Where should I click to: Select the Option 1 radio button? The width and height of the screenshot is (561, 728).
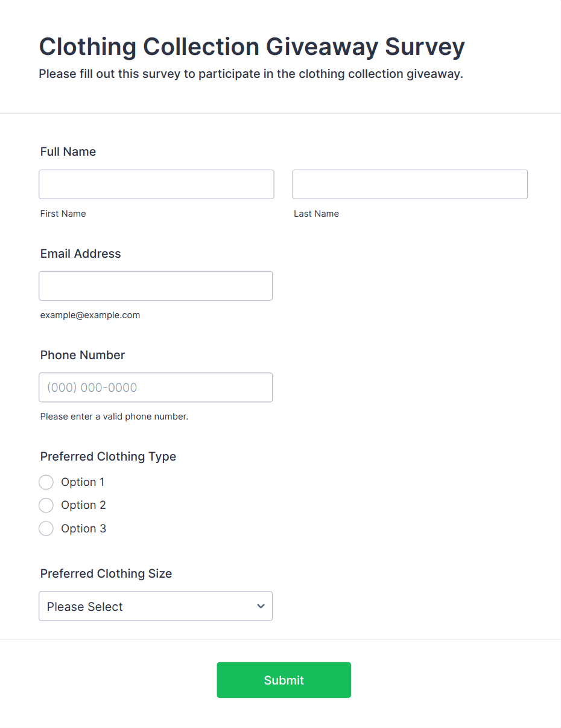tap(46, 482)
